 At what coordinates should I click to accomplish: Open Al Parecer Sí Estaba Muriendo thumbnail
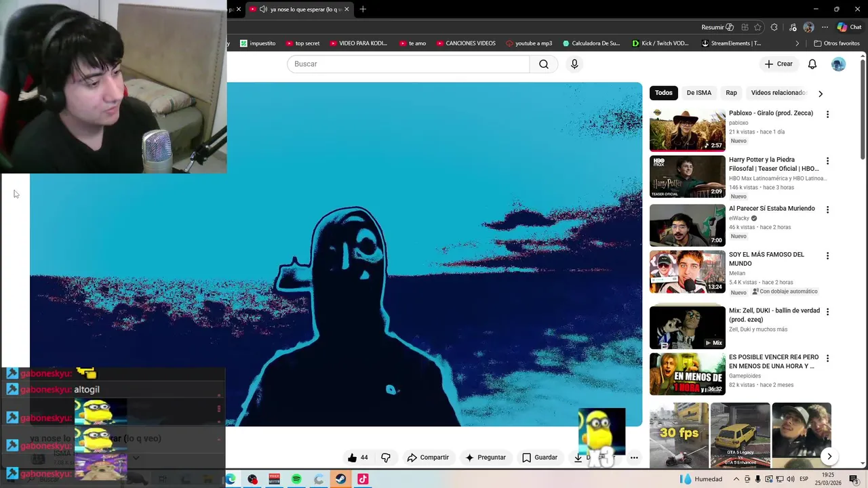point(687,225)
